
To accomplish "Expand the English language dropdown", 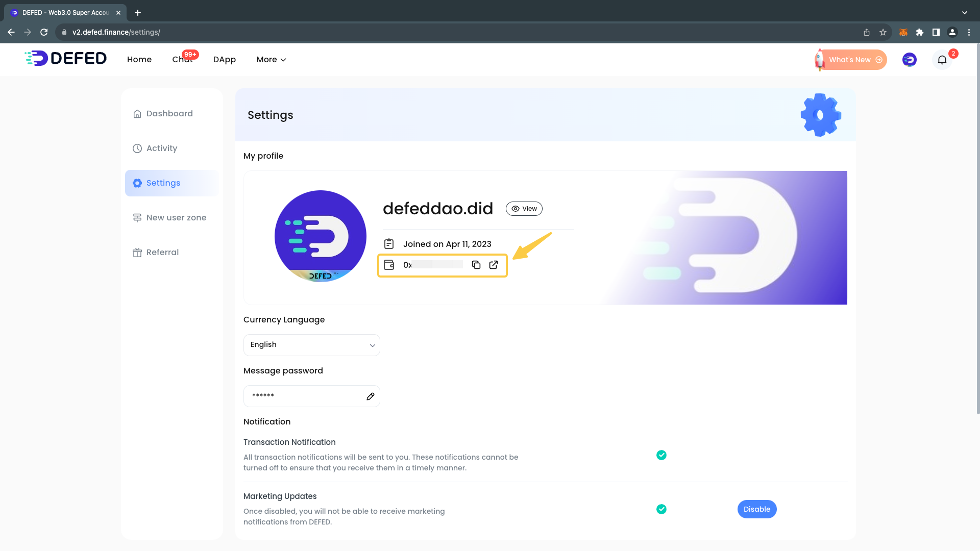I will (x=311, y=345).
